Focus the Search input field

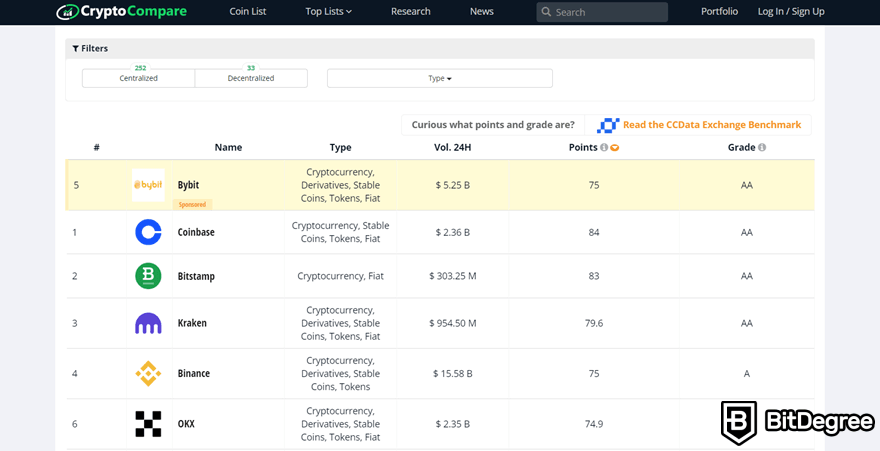[602, 12]
